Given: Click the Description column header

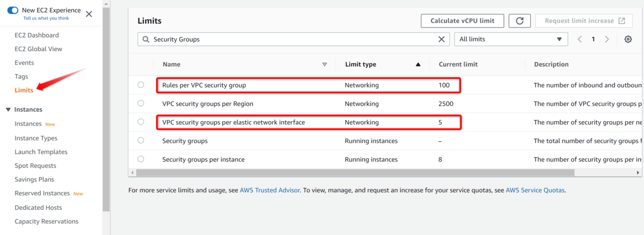Looking at the screenshot, I should (x=551, y=64).
